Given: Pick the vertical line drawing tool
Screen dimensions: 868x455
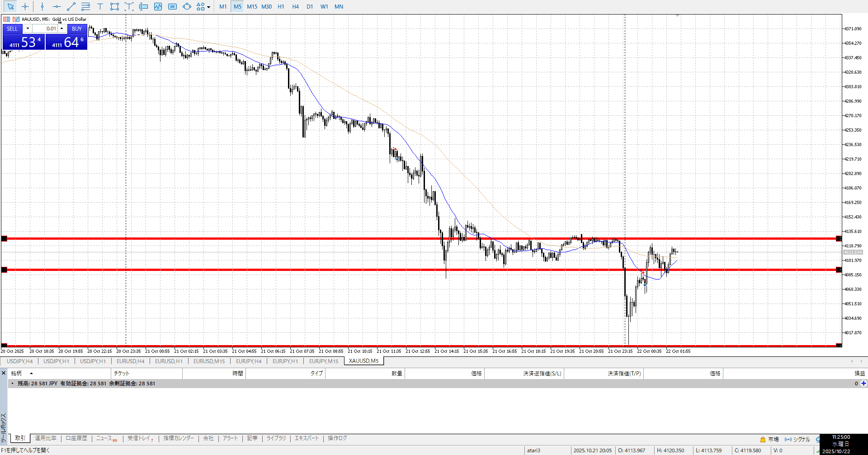Looking at the screenshot, I should 42,6.
